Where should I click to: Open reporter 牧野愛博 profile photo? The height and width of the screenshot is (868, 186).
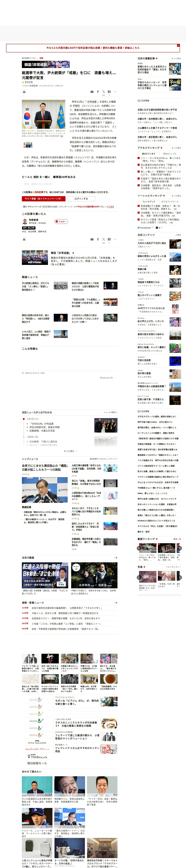pyautogui.click(x=25, y=221)
